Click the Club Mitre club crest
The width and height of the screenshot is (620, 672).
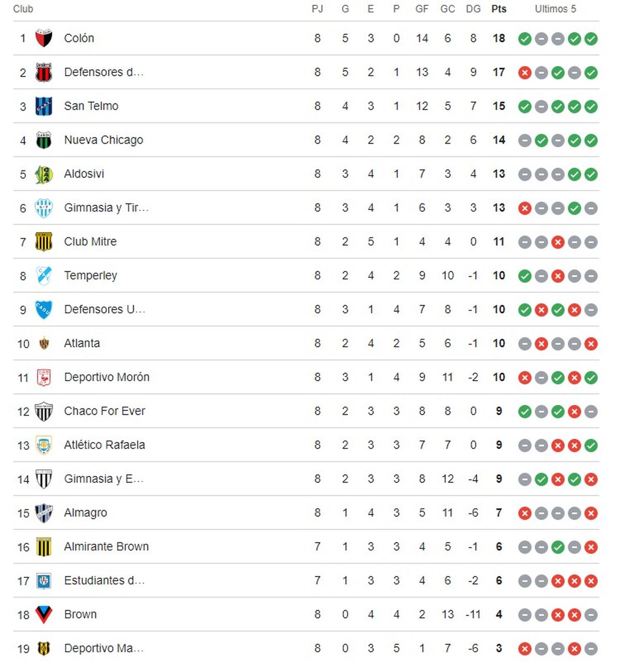point(43,241)
